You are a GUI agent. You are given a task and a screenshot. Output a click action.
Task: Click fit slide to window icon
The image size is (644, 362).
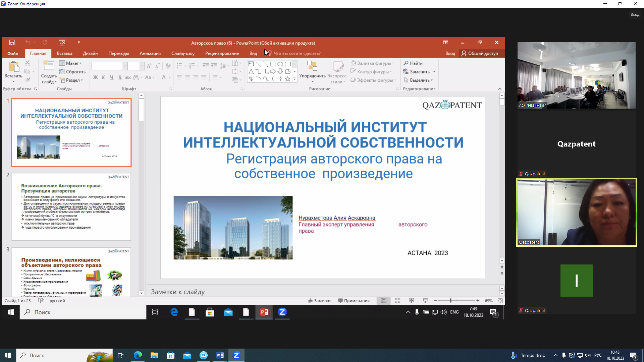[x=500, y=301]
